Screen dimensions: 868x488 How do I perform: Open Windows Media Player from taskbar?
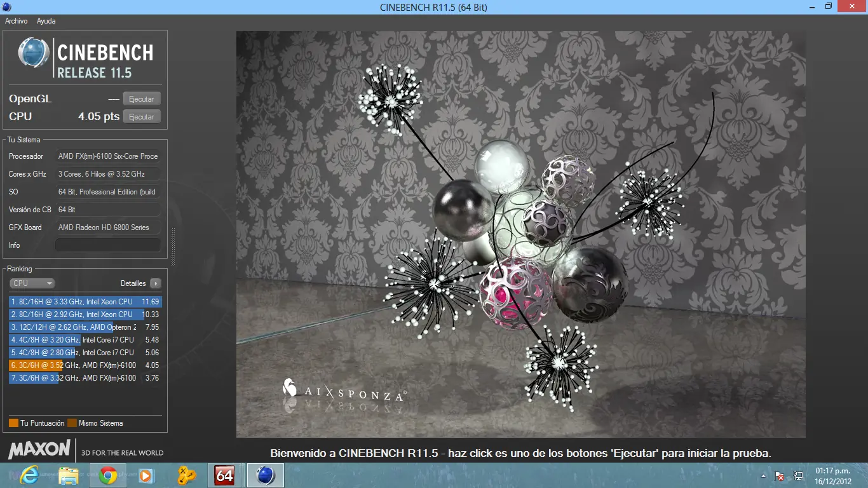click(146, 475)
